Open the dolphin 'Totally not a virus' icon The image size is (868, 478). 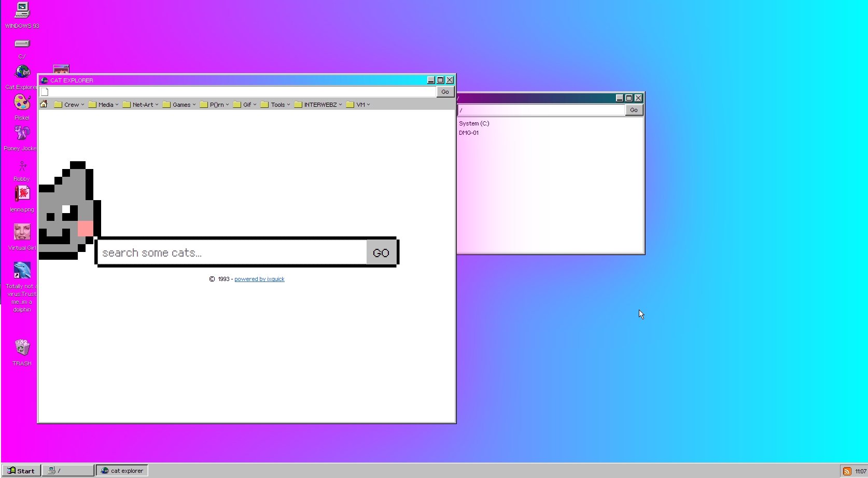click(x=21, y=270)
